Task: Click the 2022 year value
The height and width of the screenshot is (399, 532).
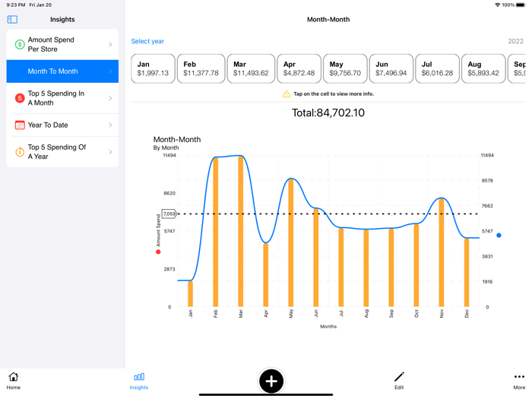Action: tap(515, 41)
